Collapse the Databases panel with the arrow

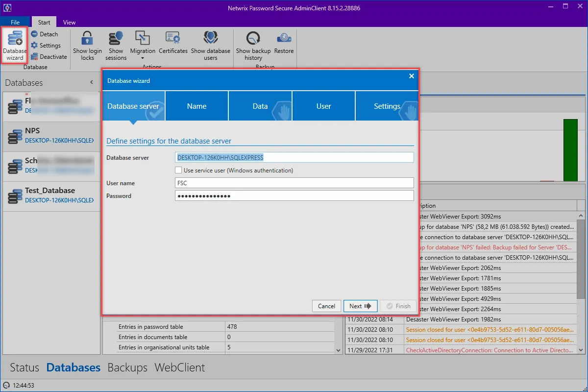click(91, 82)
